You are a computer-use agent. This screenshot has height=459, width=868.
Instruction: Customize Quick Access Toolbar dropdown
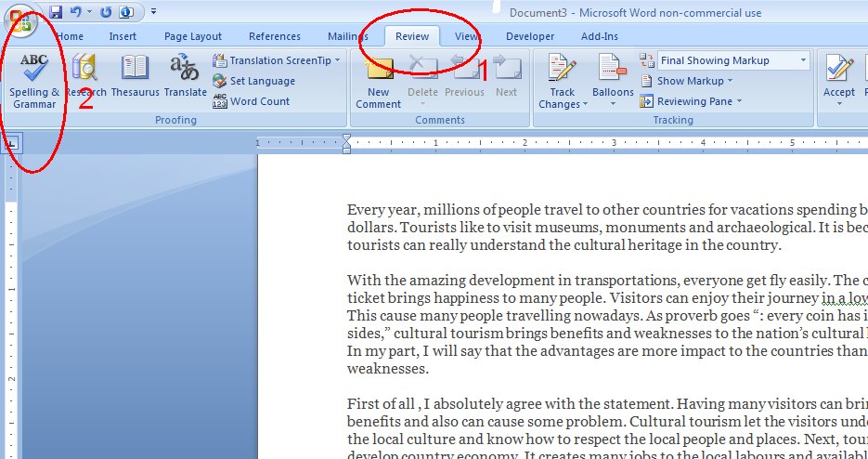(153, 11)
